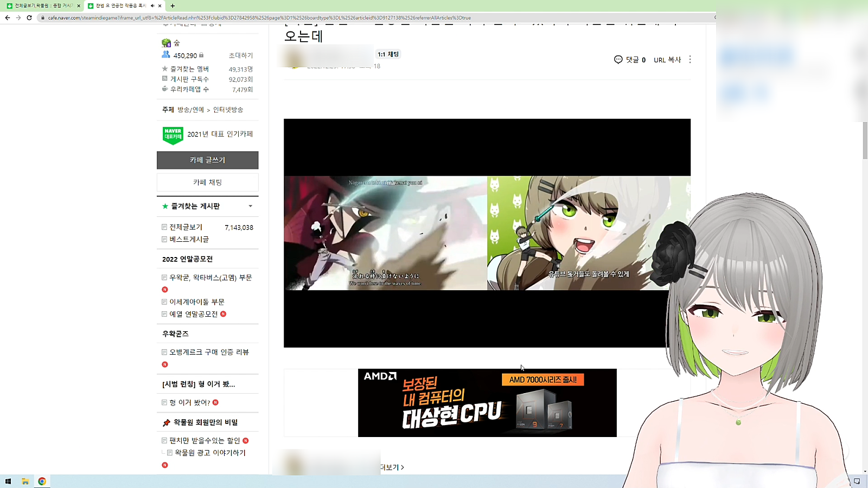Mute the audio-playing tab via its speaker icon

[152, 6]
